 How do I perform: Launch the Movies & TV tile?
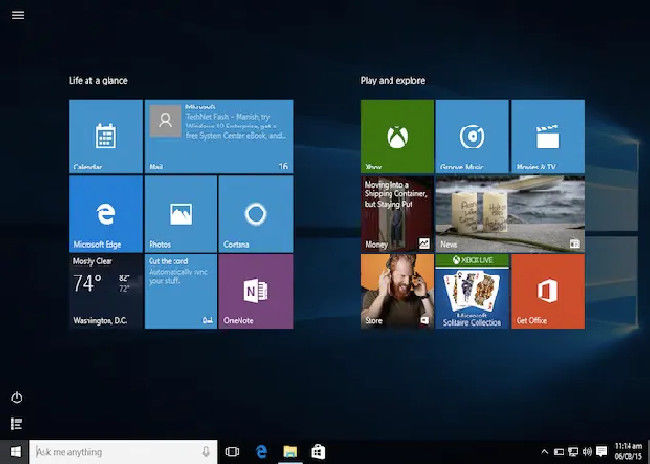(x=547, y=136)
